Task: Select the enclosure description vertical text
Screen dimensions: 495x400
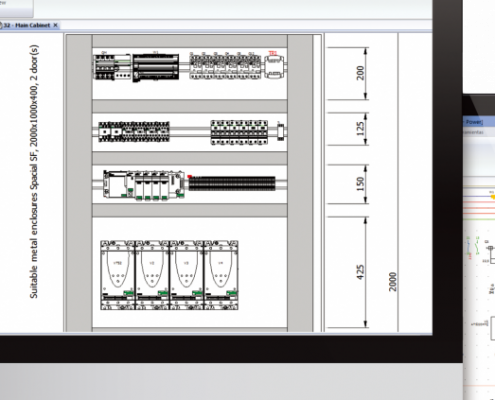Action: pos(34,172)
